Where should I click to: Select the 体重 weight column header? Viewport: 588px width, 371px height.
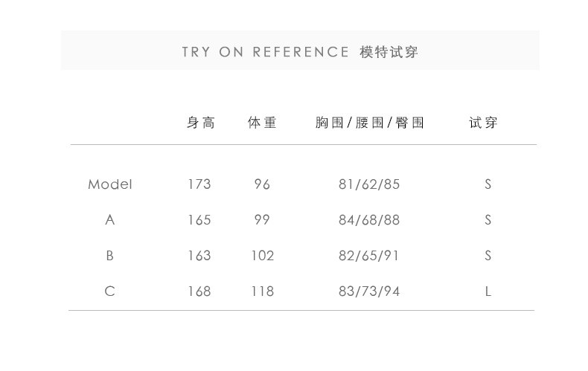(262, 123)
